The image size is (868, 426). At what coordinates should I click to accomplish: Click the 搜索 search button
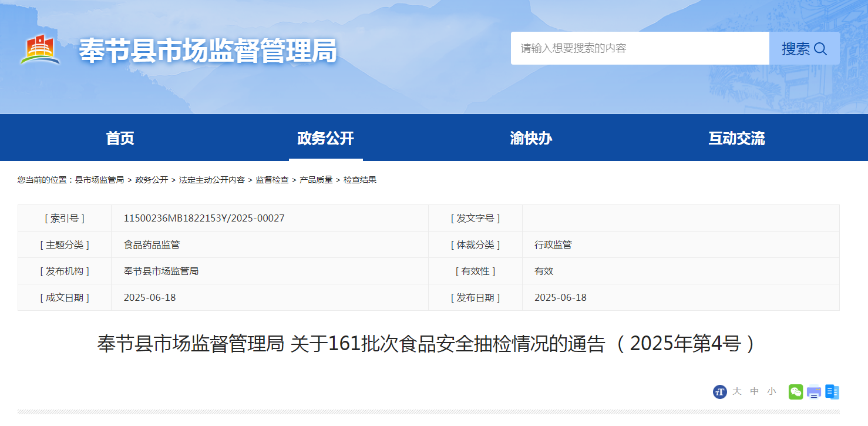point(805,48)
